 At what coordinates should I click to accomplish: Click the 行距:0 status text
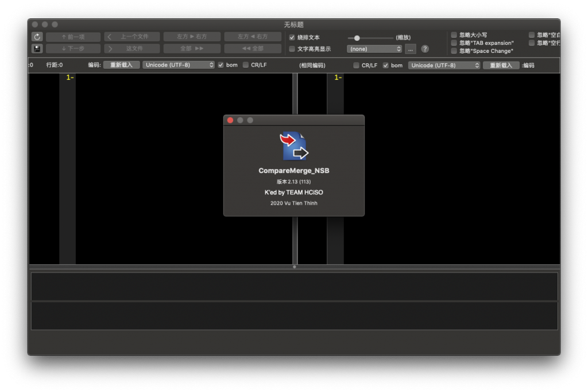pos(55,65)
